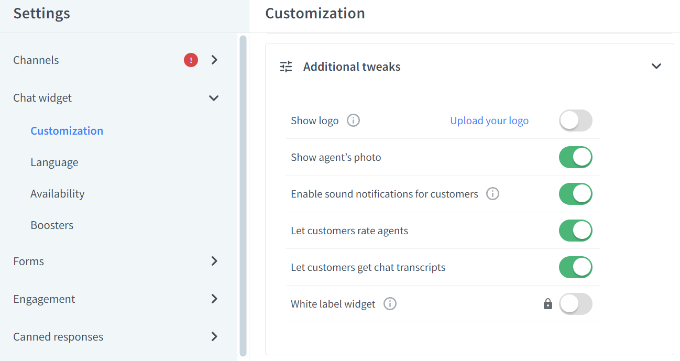Click the red alert badge beside Channels
The image size is (680, 361).
[x=191, y=60]
